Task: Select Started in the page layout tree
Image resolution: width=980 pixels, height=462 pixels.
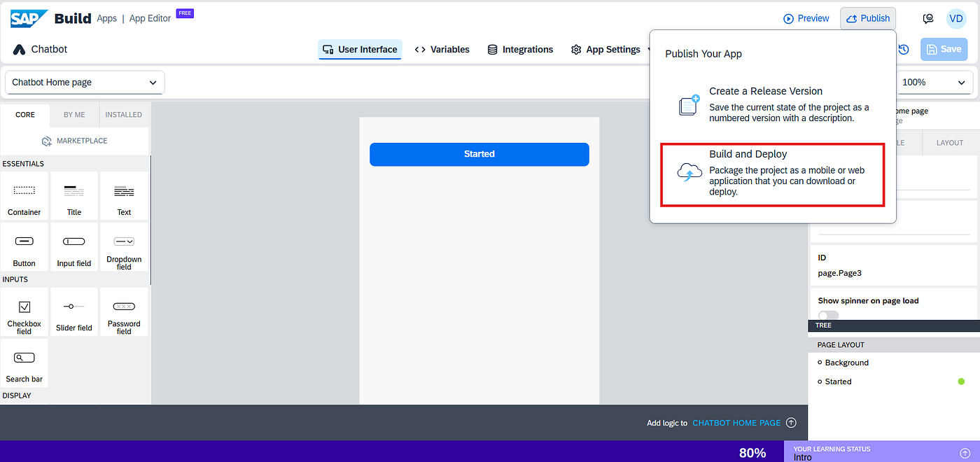Action: (x=838, y=381)
